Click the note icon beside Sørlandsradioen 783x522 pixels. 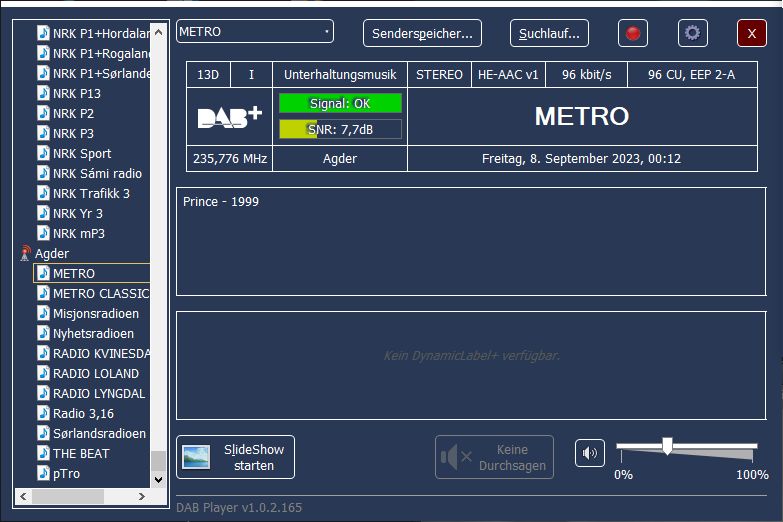point(43,433)
